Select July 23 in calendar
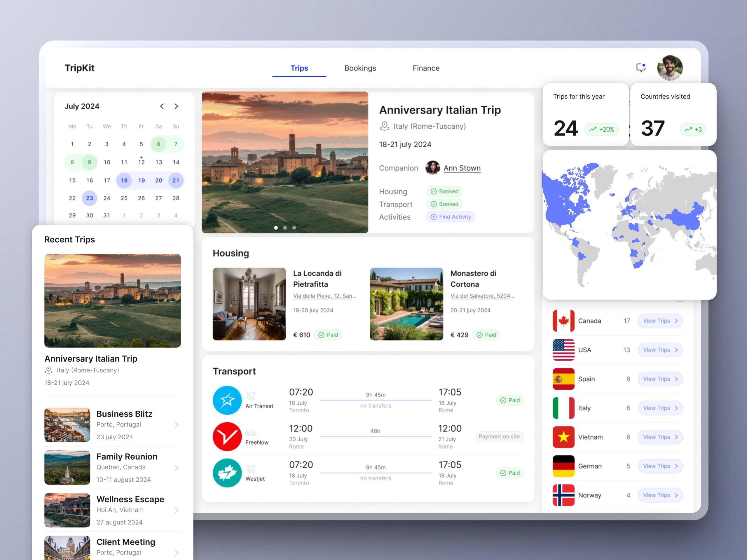This screenshot has height=560, width=747. tap(90, 198)
